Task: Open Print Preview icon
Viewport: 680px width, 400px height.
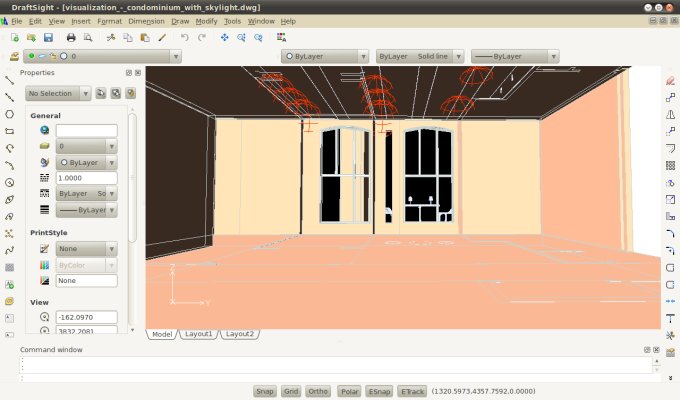Action: click(88, 38)
